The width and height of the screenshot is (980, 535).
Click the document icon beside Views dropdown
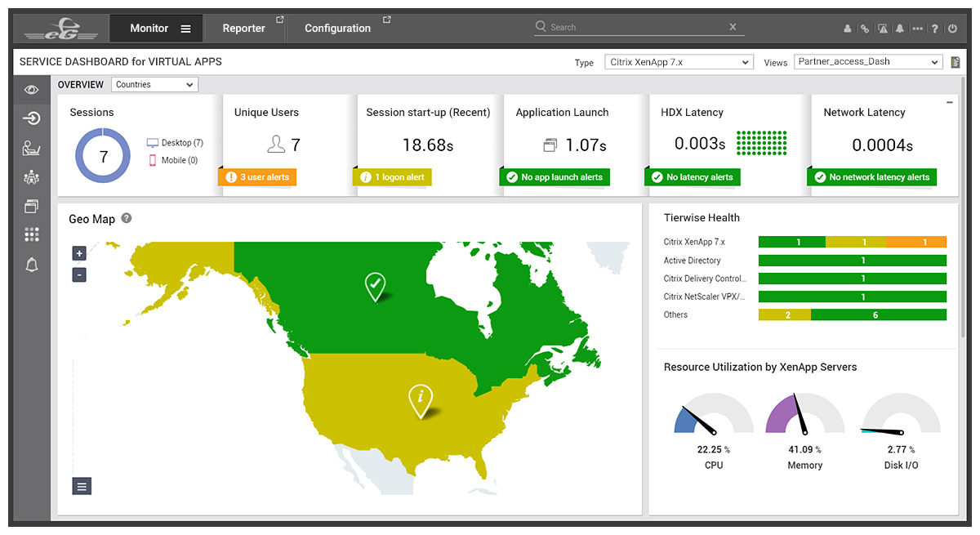coord(955,62)
